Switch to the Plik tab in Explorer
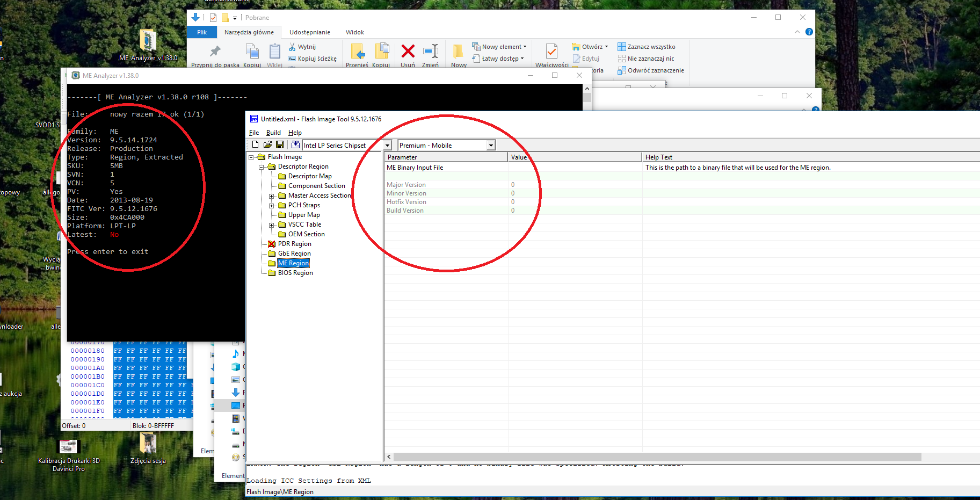 (202, 32)
